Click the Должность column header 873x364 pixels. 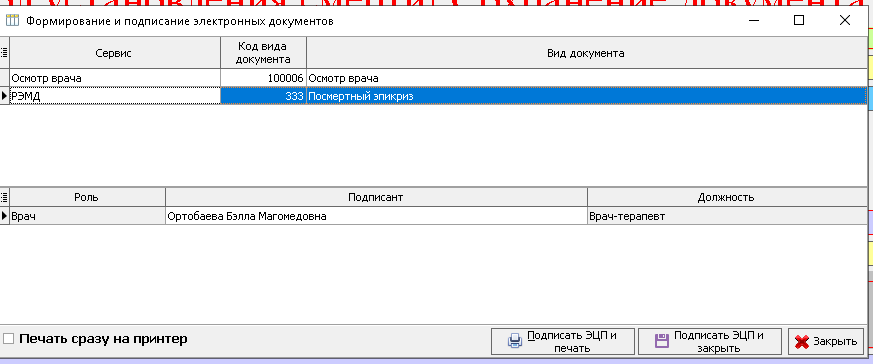click(727, 197)
